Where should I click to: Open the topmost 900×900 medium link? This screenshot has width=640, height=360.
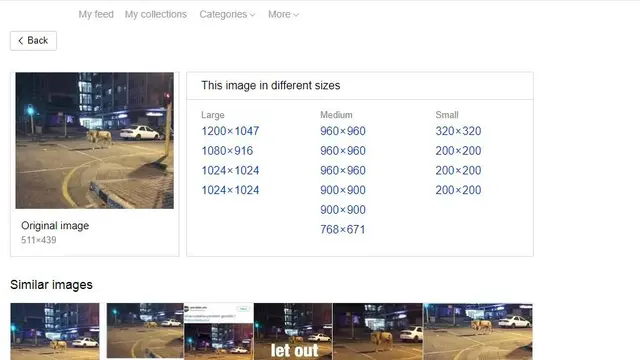point(343,190)
